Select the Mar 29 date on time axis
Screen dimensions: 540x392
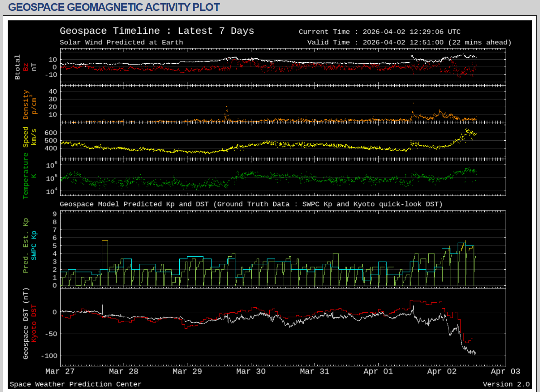187,372
